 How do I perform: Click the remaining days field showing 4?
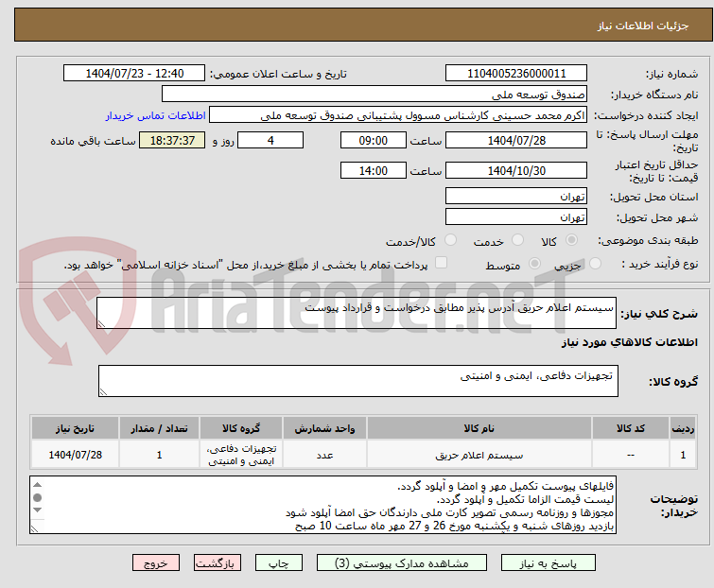click(x=270, y=140)
